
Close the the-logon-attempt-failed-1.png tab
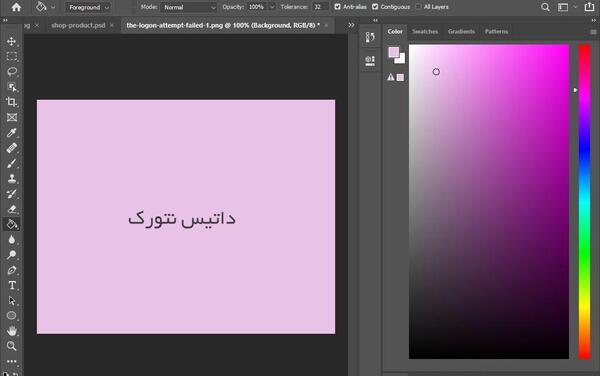pyautogui.click(x=326, y=25)
